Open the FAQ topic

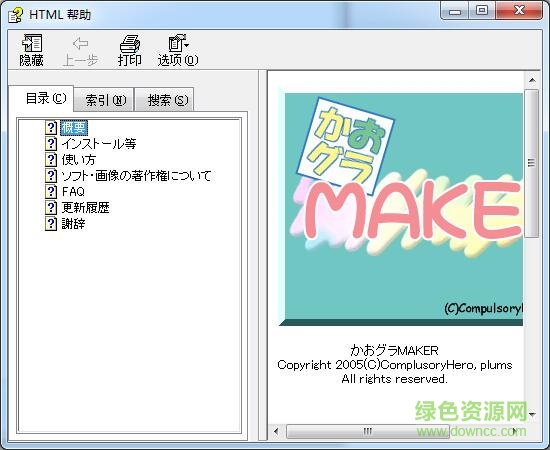73,192
